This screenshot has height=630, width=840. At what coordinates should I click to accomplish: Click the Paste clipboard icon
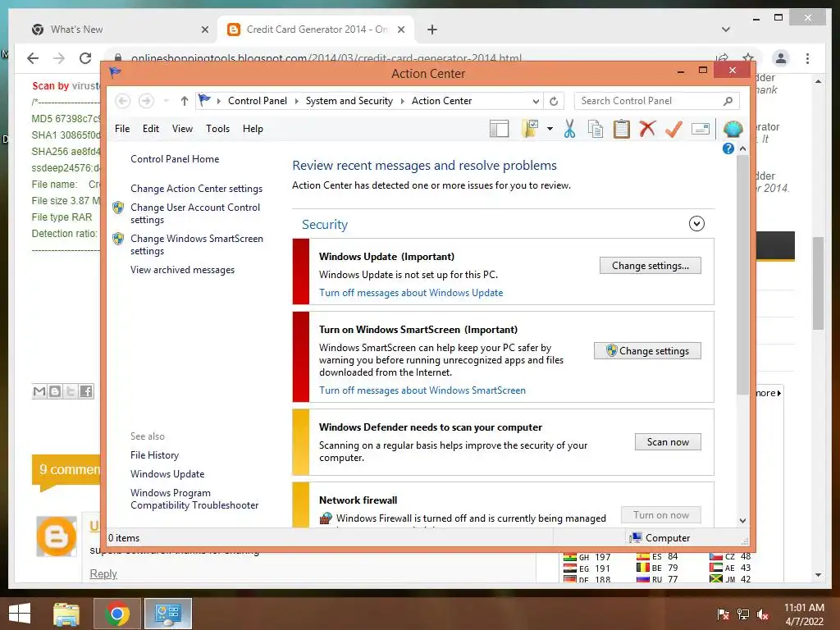622,129
